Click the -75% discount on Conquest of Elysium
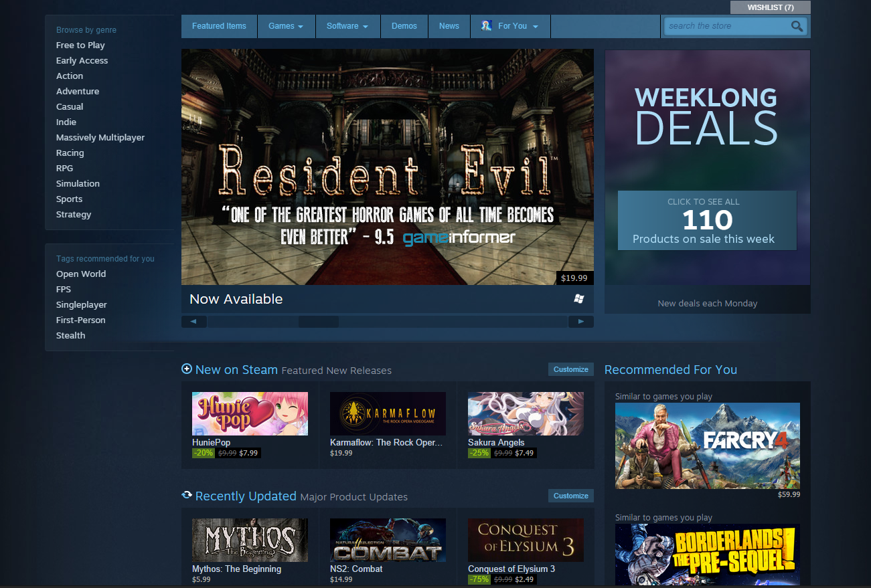This screenshot has height=588, width=871. [479, 579]
